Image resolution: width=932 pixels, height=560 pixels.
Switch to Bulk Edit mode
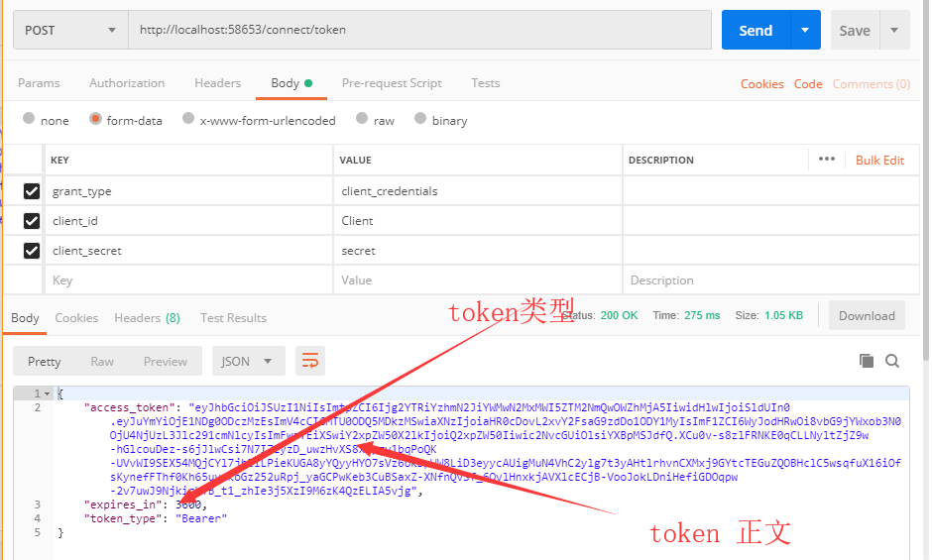coord(879,161)
